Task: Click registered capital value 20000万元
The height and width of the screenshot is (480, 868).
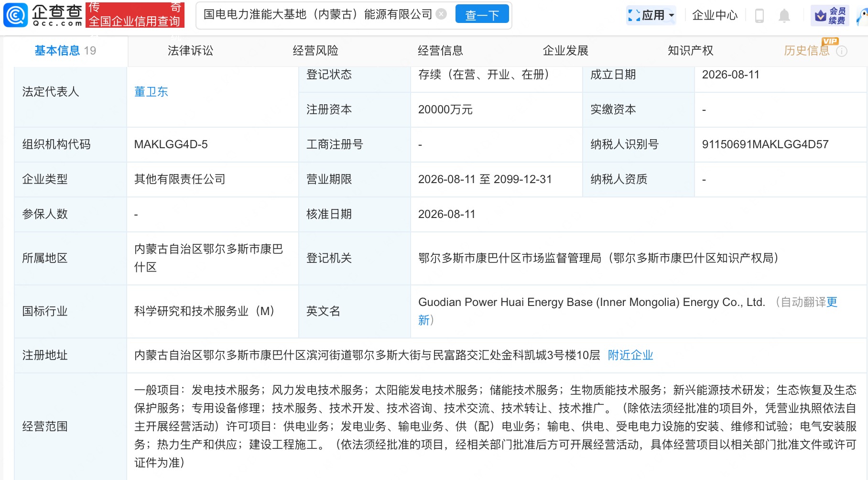Action: (x=445, y=109)
